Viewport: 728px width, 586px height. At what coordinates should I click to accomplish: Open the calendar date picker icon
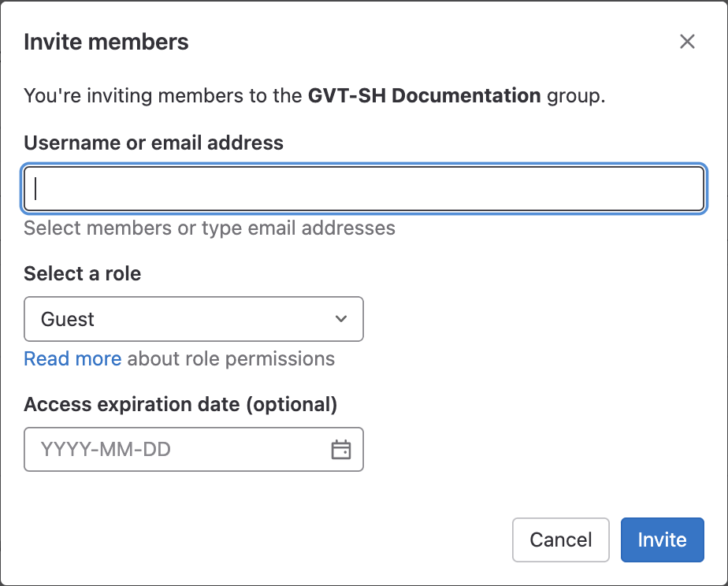click(340, 450)
